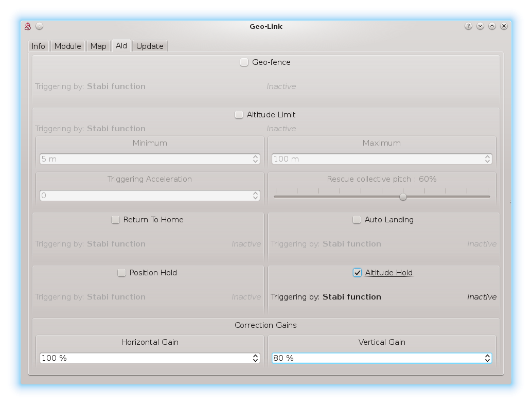The width and height of the screenshot is (532, 405).
Task: Enable the Geo-fence checkbox
Action: [244, 62]
